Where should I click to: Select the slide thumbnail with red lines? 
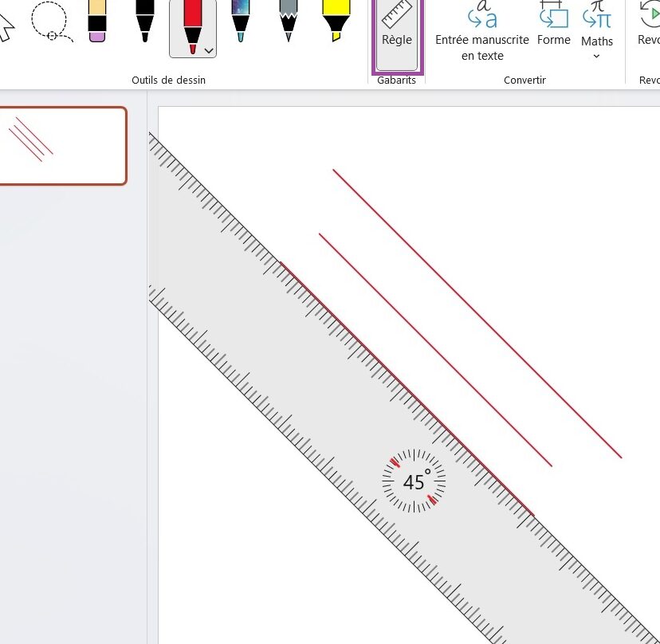62,146
